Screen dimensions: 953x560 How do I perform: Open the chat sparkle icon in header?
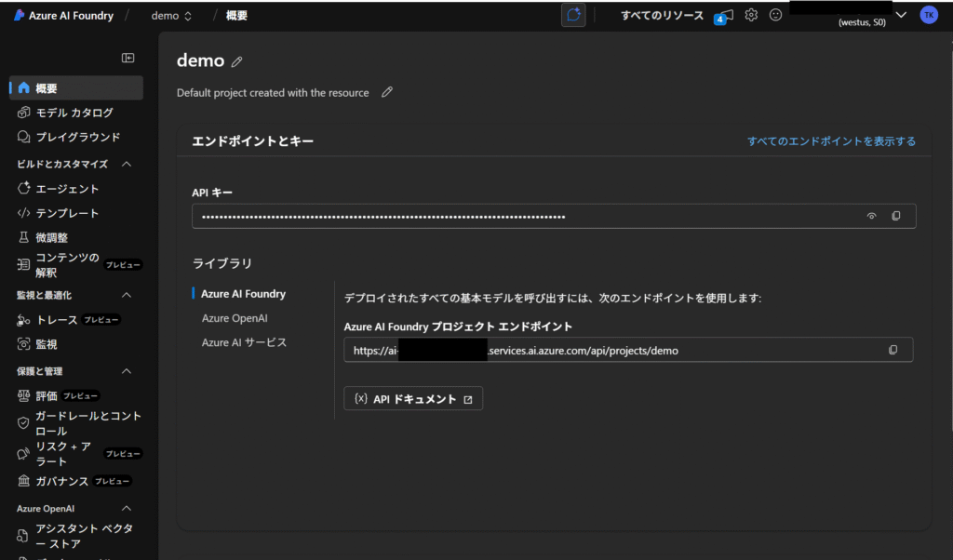[x=573, y=15]
